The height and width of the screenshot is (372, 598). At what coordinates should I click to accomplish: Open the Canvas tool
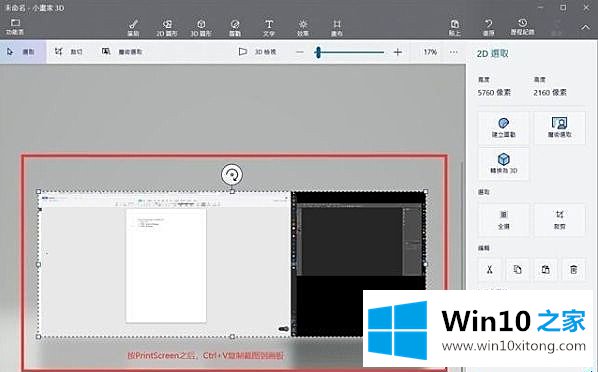point(337,28)
